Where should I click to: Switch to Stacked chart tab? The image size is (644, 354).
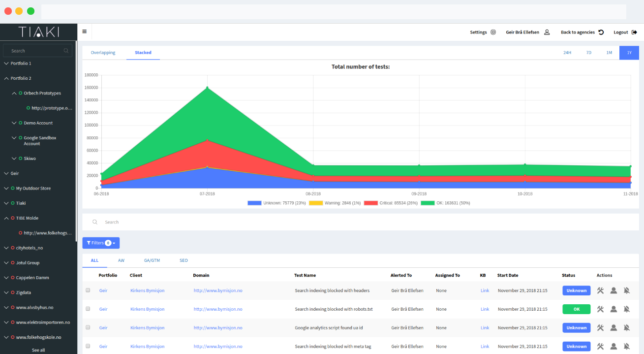point(143,53)
